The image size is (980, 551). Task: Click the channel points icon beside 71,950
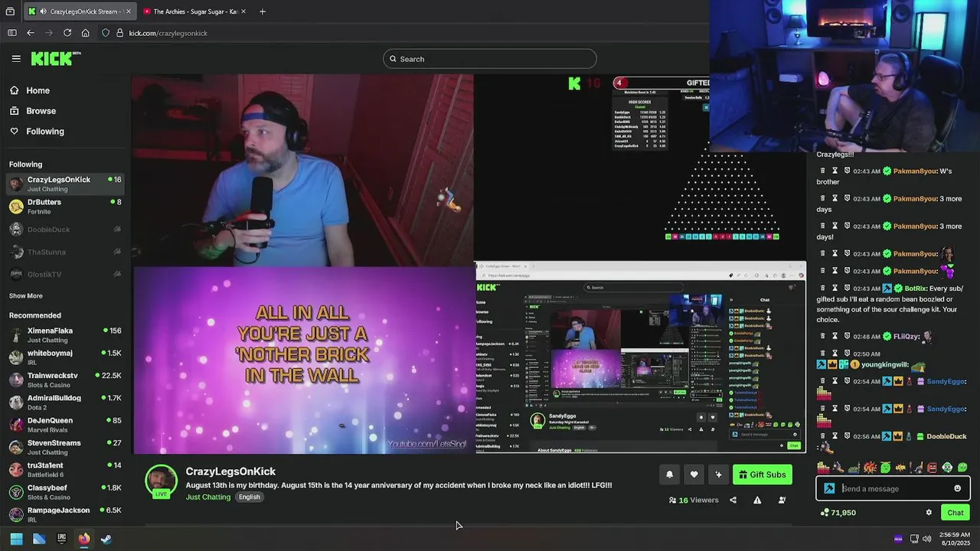pos(825,513)
